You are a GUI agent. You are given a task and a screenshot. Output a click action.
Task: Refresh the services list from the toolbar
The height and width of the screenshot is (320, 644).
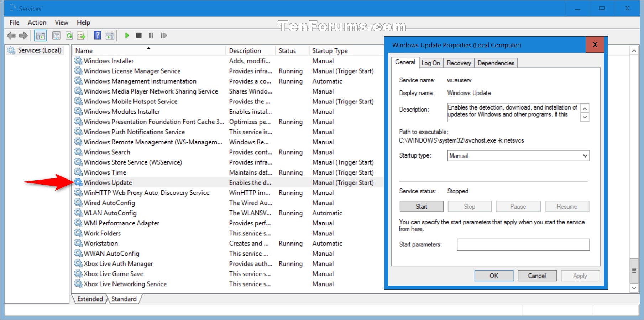click(69, 36)
